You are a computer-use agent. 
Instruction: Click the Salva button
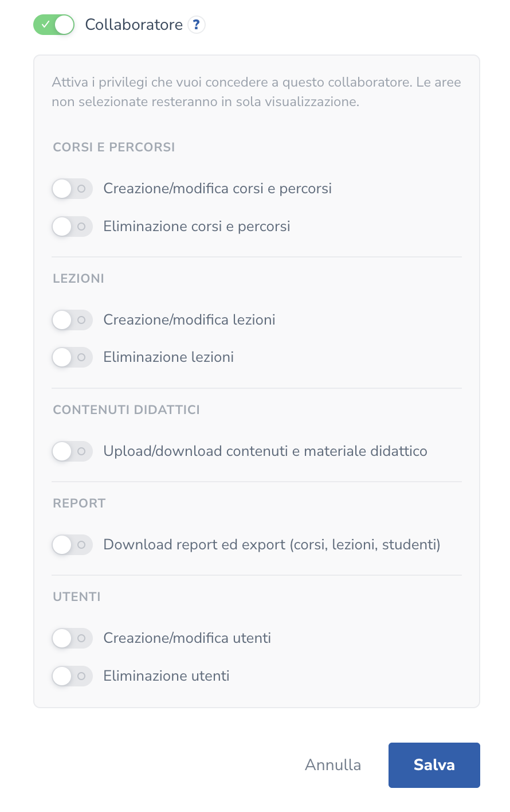click(x=434, y=765)
